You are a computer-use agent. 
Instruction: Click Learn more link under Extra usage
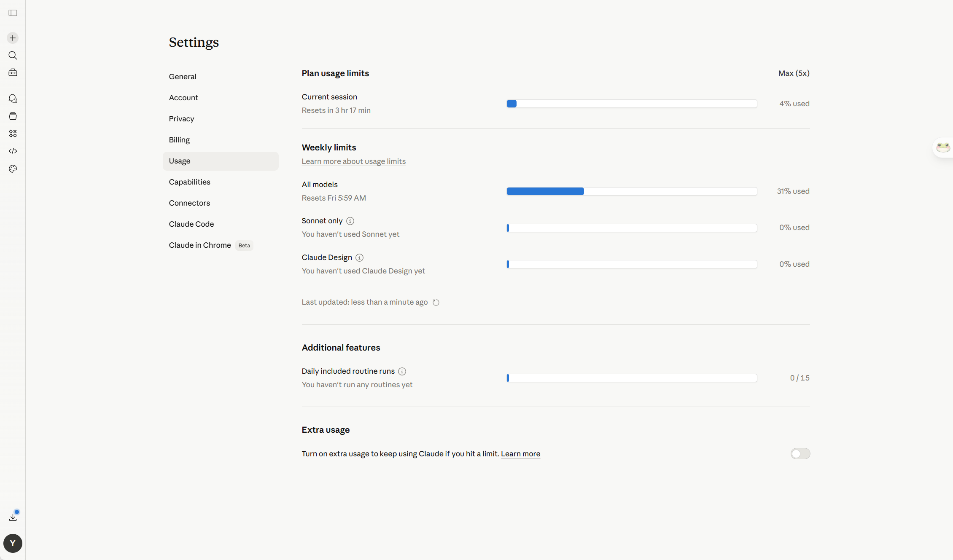coord(520,454)
